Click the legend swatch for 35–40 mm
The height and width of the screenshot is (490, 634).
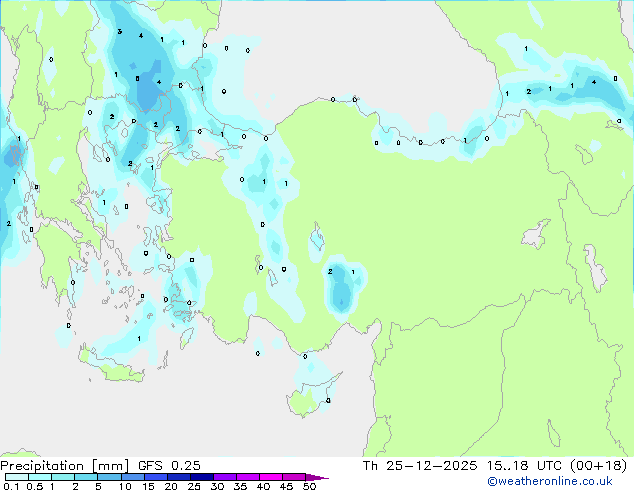coord(247,477)
